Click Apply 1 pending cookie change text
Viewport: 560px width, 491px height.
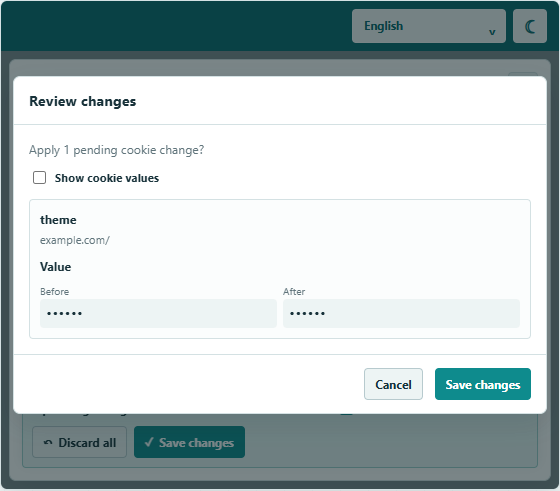tap(116, 150)
